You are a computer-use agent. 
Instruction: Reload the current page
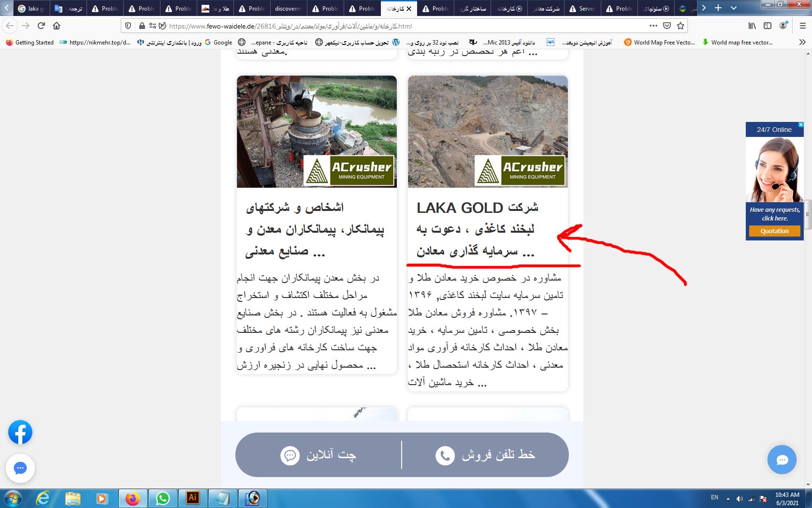click(41, 26)
